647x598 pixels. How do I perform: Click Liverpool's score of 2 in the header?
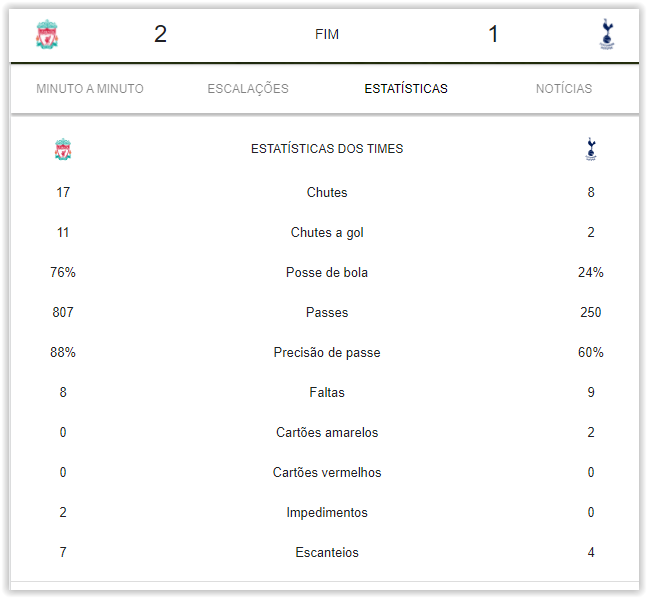(x=160, y=35)
